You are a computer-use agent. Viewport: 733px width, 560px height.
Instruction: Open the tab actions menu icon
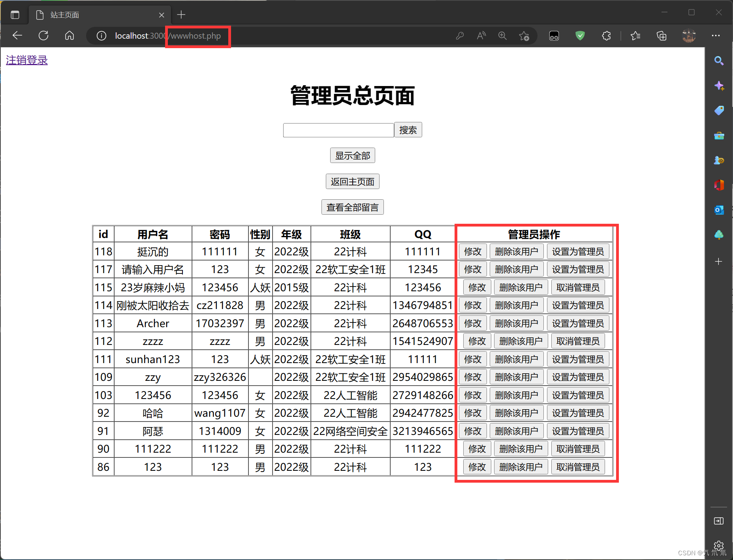pos(15,15)
